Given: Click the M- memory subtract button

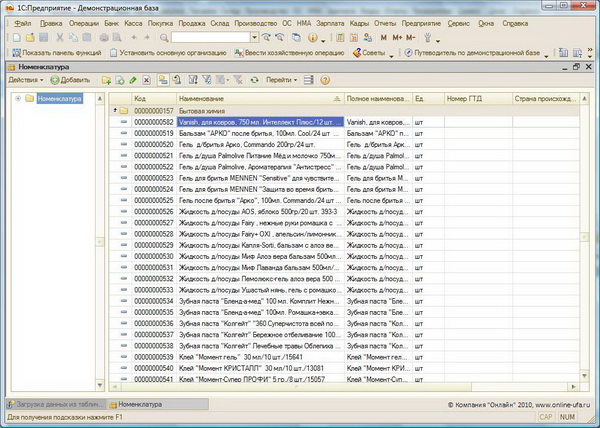Looking at the screenshot, I should (x=411, y=37).
